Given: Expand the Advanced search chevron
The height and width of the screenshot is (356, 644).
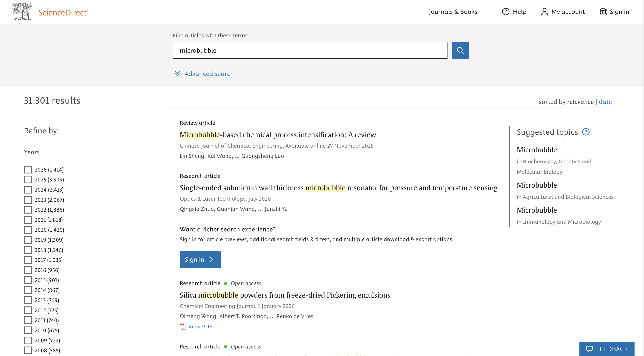Looking at the screenshot, I should pos(177,73).
